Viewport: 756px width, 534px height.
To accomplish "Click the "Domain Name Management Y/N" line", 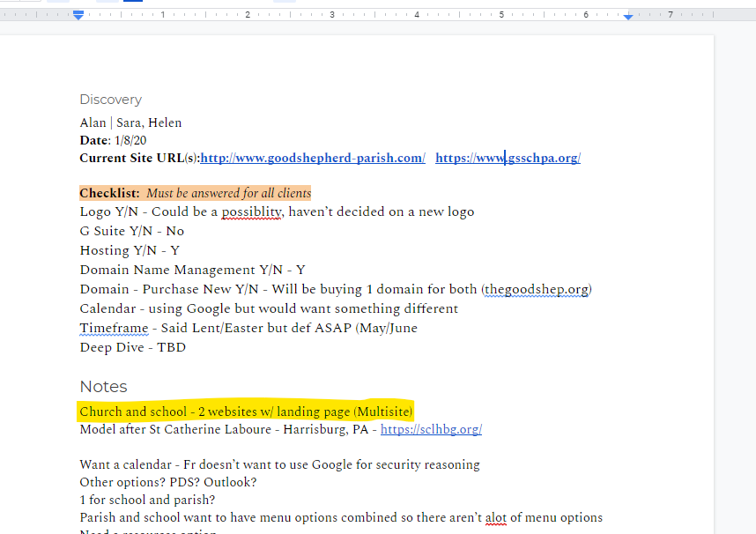I will click(192, 270).
